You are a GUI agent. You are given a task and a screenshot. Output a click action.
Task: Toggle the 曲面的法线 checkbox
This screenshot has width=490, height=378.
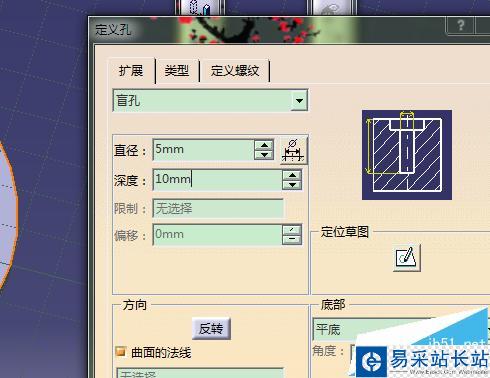(x=120, y=352)
